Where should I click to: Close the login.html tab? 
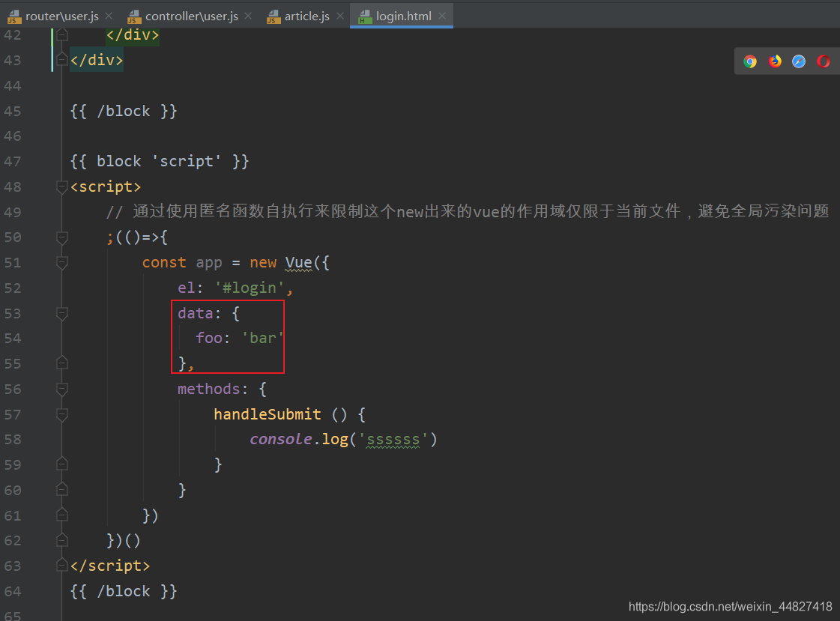click(442, 16)
